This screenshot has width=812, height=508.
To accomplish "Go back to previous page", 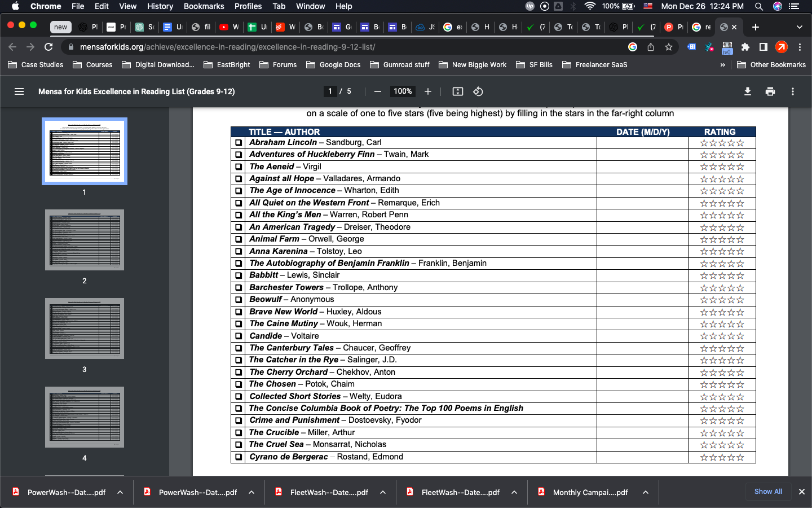I will pyautogui.click(x=12, y=47).
